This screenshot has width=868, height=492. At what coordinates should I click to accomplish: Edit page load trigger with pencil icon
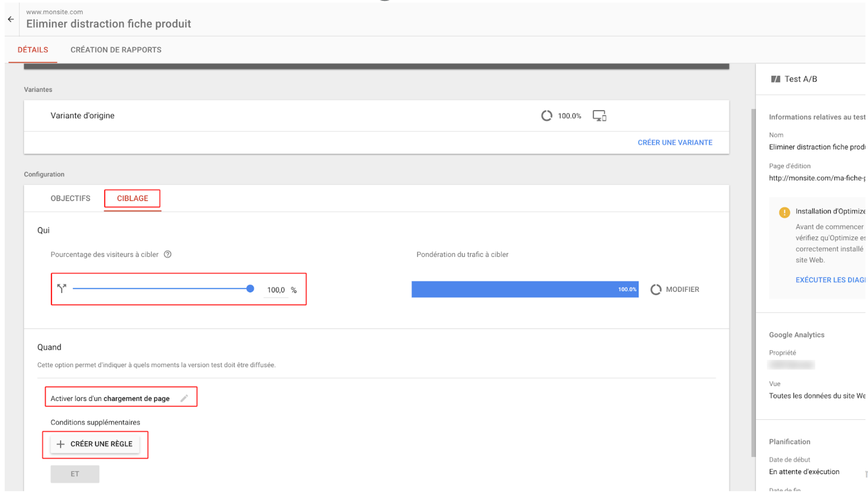[184, 398]
